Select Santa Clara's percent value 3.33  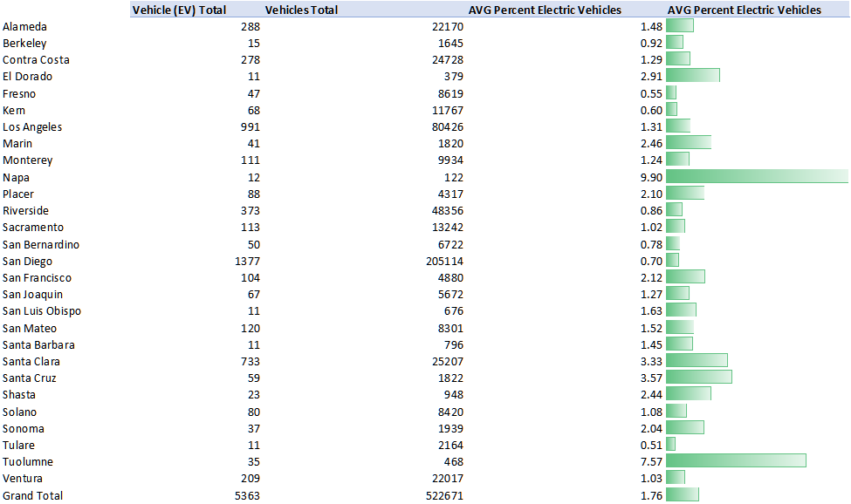click(x=651, y=361)
